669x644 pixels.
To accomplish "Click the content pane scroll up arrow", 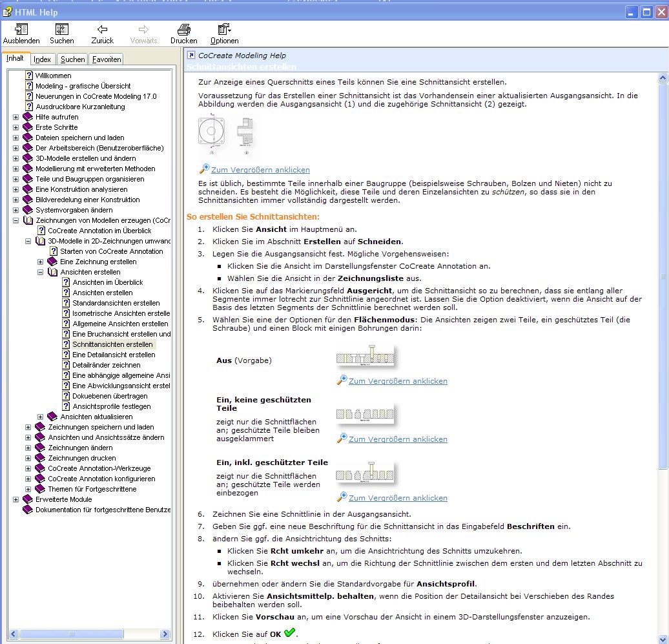I will 663,78.
